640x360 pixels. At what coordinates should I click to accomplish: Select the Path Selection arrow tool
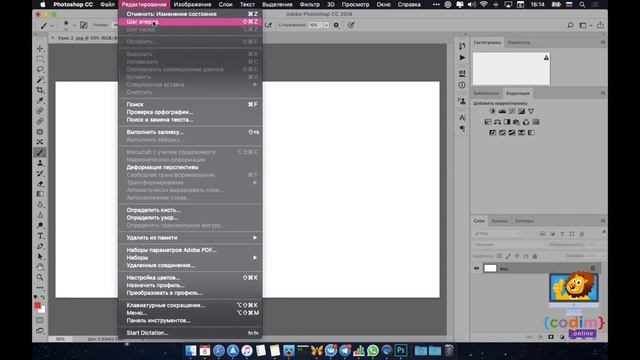click(40, 257)
